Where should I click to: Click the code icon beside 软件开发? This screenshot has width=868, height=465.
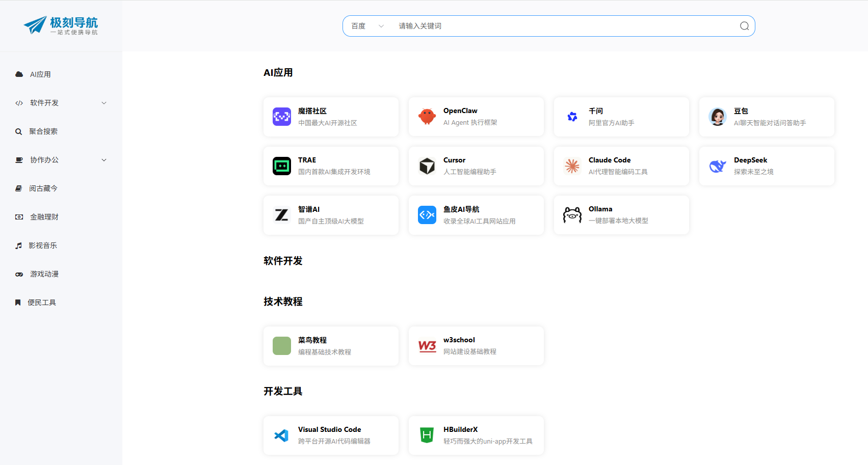(x=19, y=103)
